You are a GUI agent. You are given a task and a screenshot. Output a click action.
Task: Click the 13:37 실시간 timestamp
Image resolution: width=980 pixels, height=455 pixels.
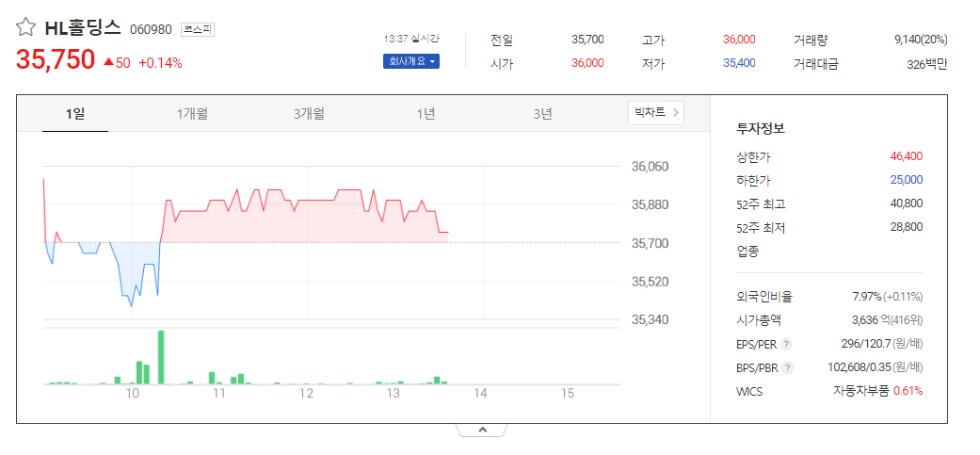pyautogui.click(x=411, y=39)
